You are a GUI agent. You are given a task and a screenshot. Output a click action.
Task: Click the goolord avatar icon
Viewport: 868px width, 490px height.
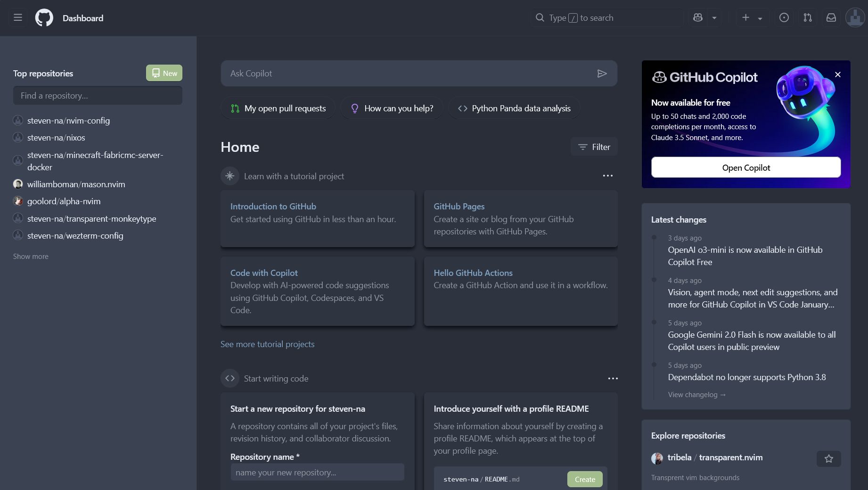click(x=18, y=201)
